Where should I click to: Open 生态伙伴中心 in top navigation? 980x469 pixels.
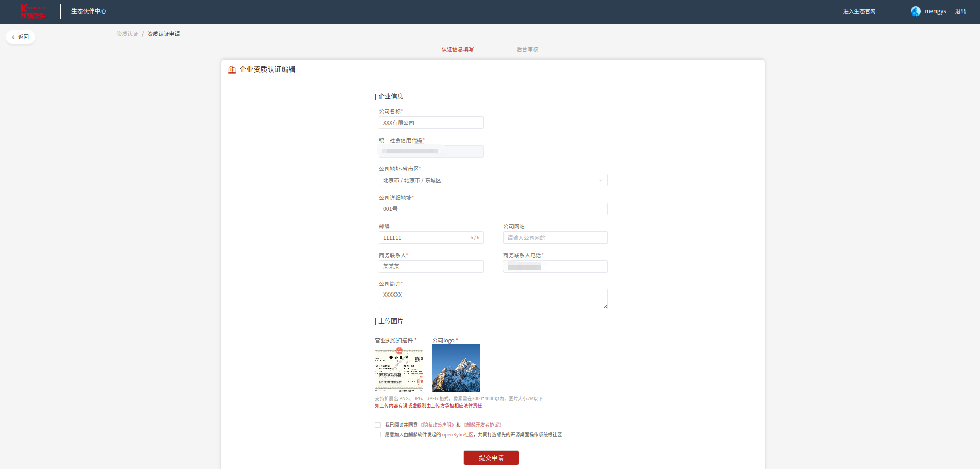click(89, 11)
